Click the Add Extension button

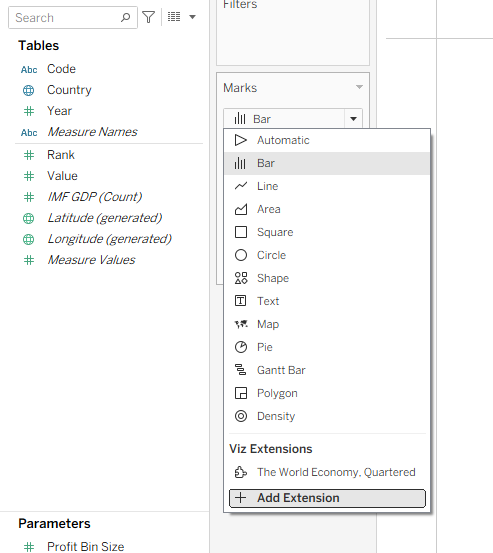pyautogui.click(x=327, y=498)
